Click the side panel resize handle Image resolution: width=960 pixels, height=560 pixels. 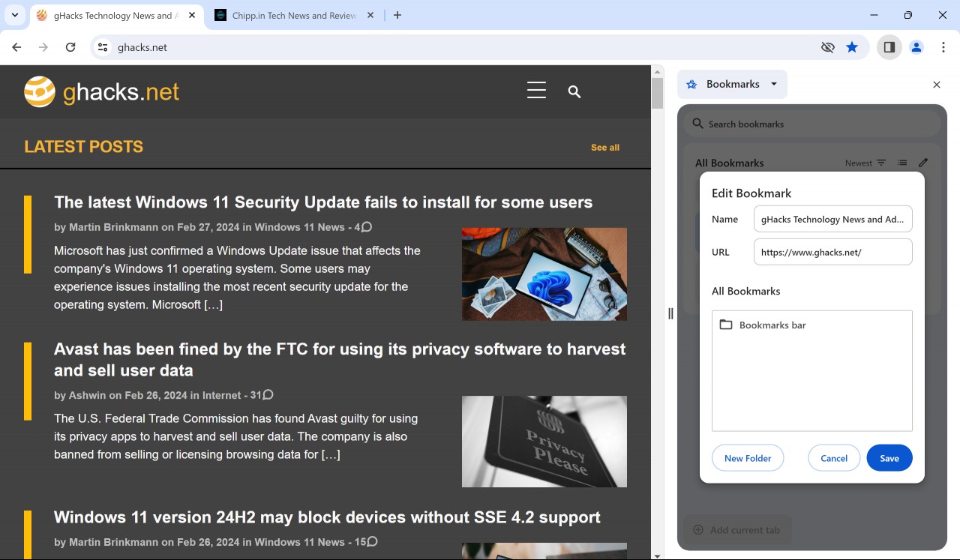[x=670, y=313]
